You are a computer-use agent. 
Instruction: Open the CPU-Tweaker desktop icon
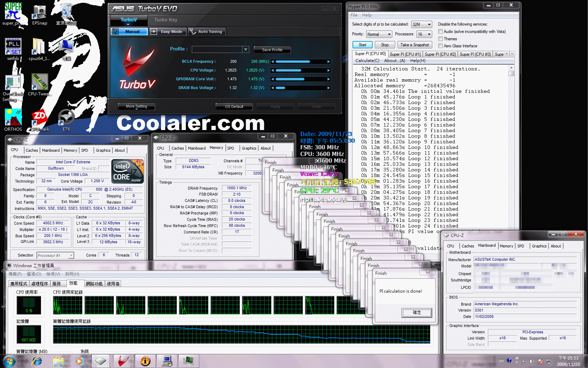(40, 83)
